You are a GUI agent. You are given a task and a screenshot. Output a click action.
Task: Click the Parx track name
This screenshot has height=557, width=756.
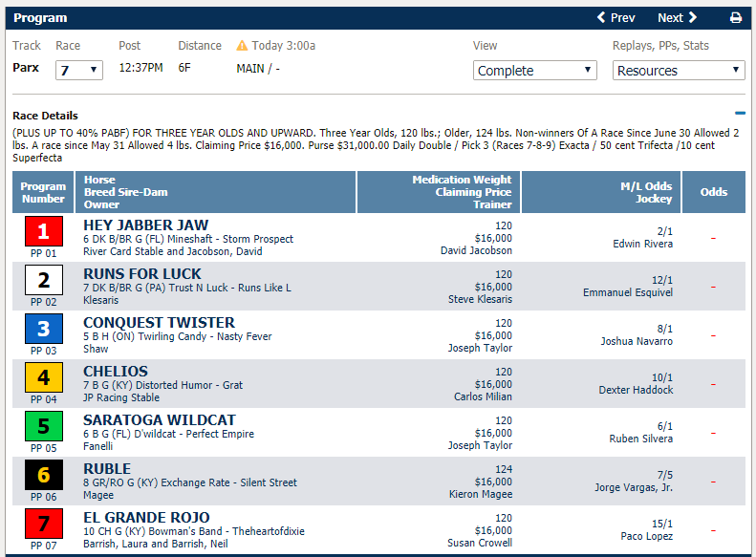(x=26, y=68)
